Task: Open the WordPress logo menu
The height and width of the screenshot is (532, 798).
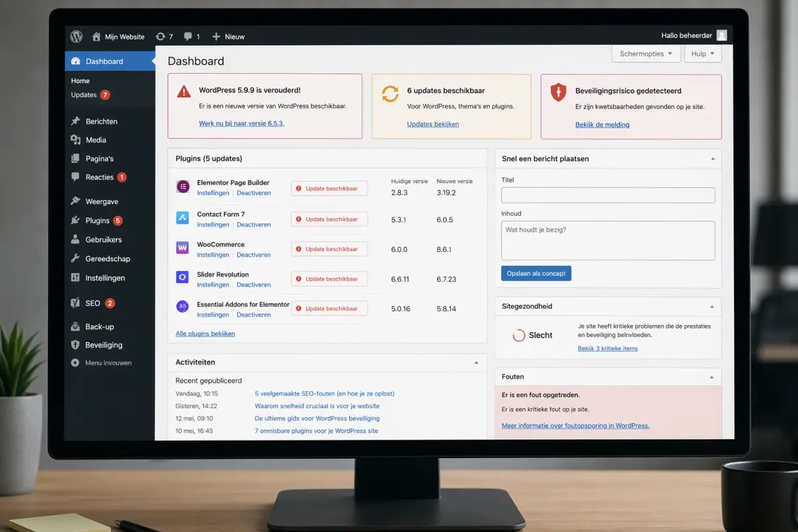Action: point(76,37)
